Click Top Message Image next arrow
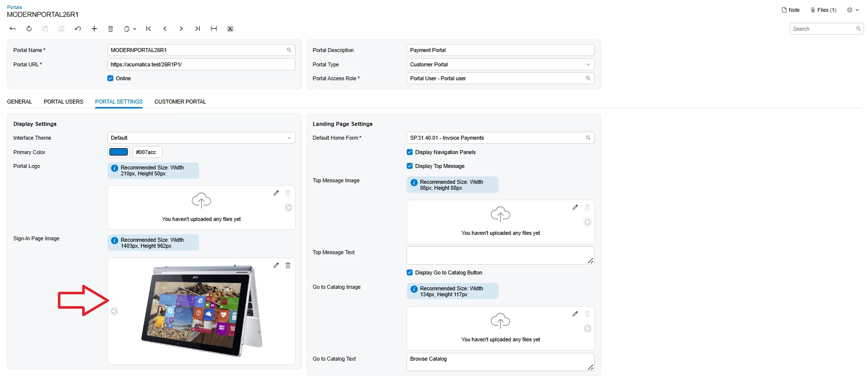 click(x=588, y=222)
